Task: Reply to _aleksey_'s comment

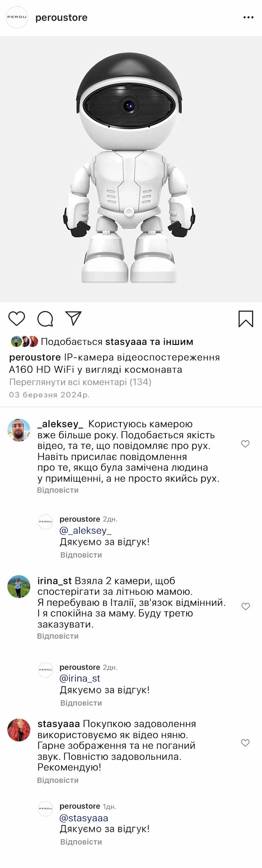Action: click(x=58, y=490)
